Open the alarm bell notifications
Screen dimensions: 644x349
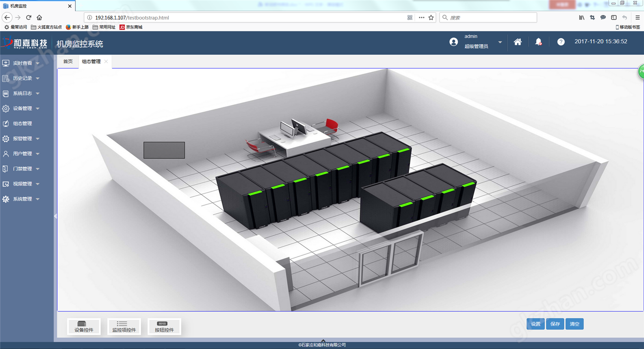coord(538,42)
